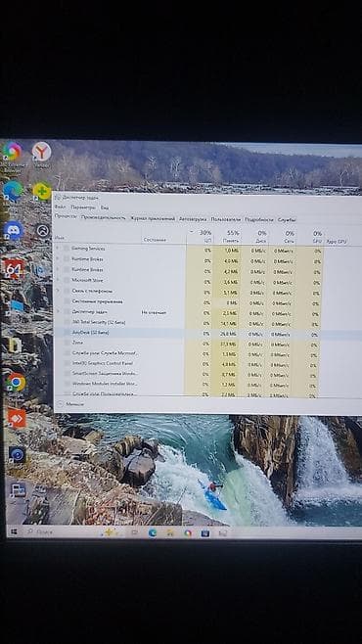Click the Не отвечает status cell

[154, 312]
